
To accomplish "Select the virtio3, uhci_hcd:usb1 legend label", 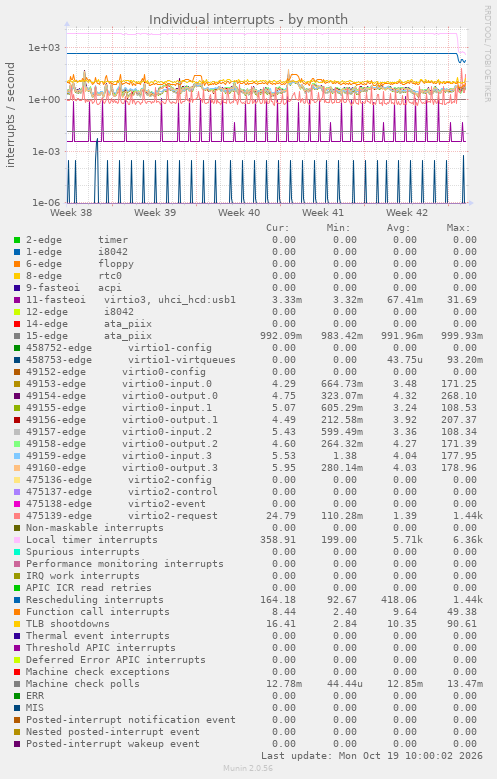I will click(x=170, y=300).
